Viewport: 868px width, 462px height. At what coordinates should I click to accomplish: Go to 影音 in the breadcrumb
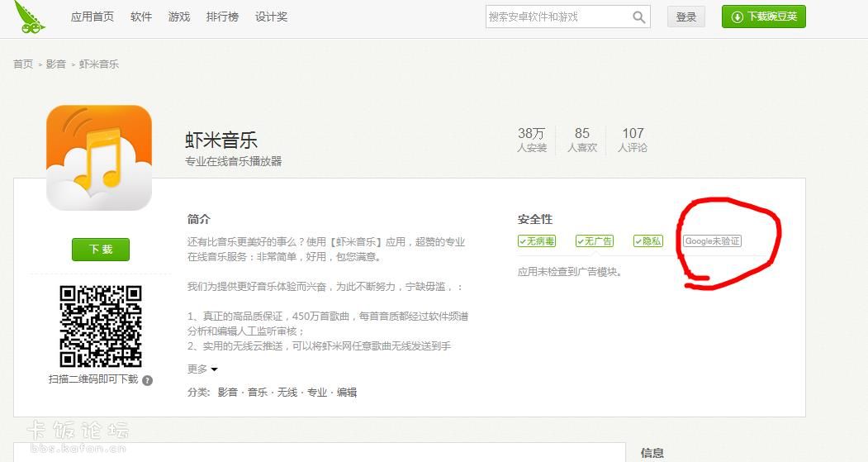pos(56,64)
